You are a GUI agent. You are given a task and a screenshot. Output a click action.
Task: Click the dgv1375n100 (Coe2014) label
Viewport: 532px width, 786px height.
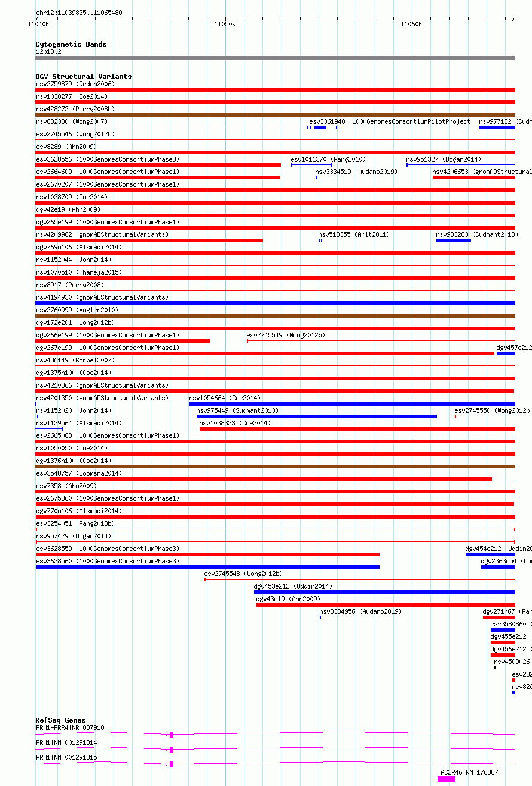74,373
